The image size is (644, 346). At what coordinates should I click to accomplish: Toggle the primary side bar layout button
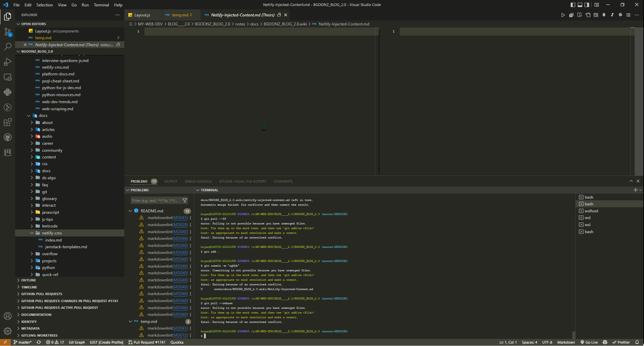tap(573, 5)
